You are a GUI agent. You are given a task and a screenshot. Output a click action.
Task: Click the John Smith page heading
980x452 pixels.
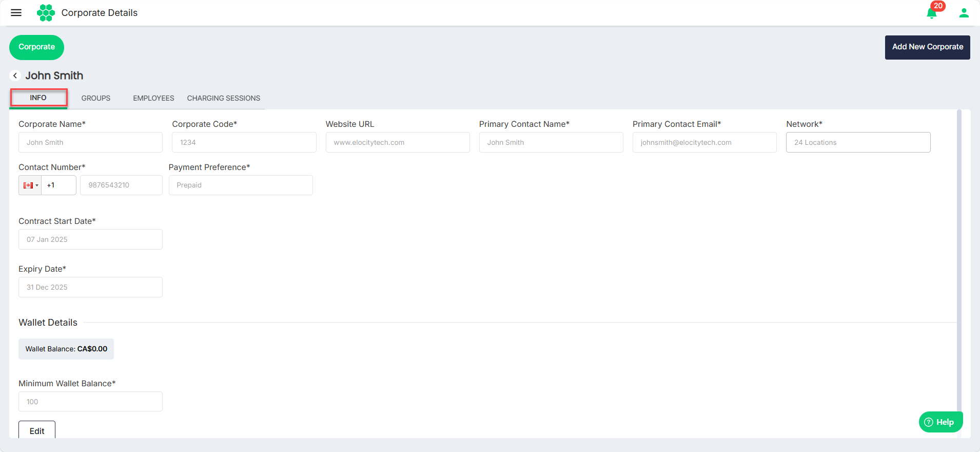[54, 76]
